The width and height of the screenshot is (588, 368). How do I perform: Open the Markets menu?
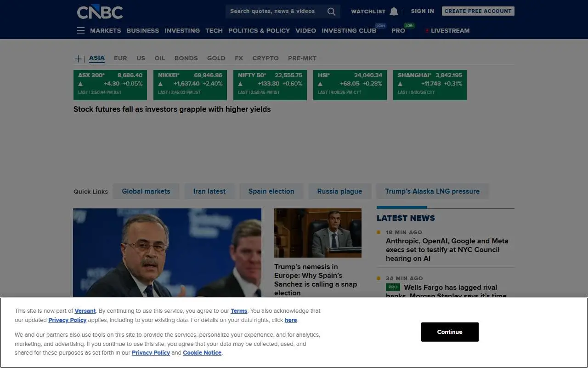click(x=106, y=30)
